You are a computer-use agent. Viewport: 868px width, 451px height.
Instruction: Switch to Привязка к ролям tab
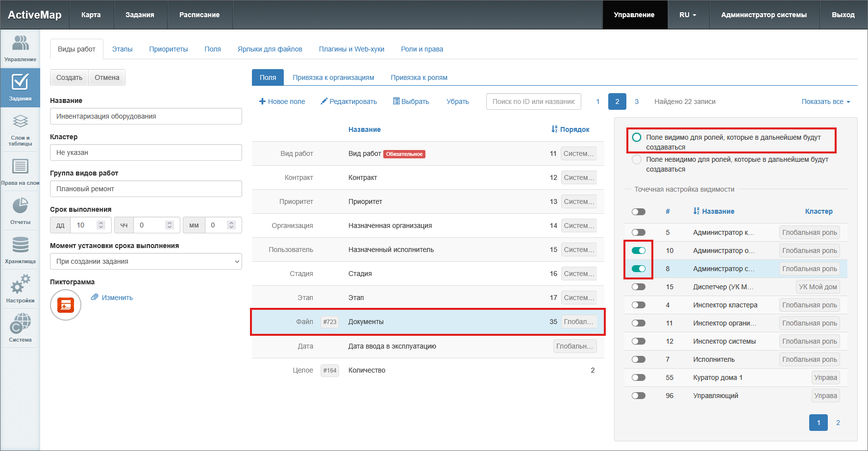click(x=419, y=77)
